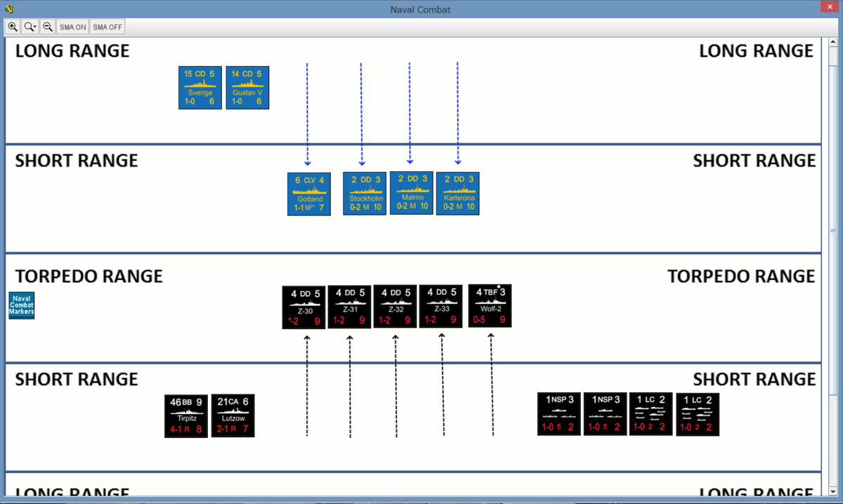The height and width of the screenshot is (504, 843).
Task: Select the first LC landing craft counter
Action: pyautogui.click(x=651, y=414)
